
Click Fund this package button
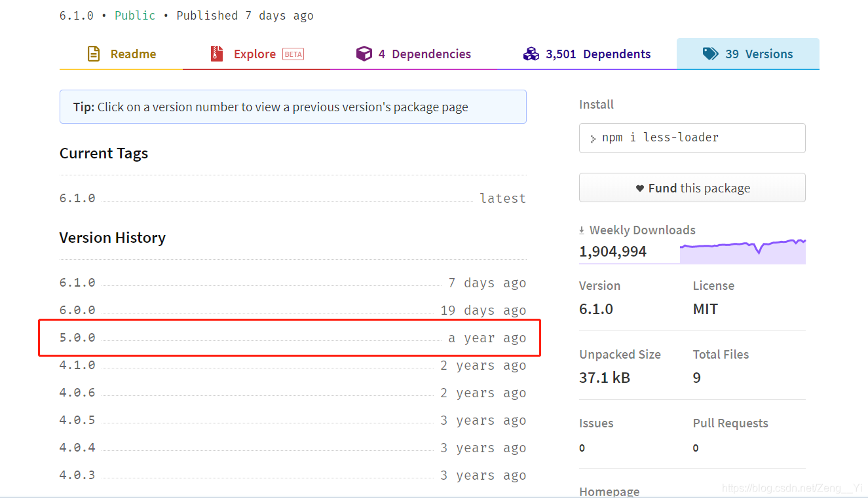(x=692, y=188)
